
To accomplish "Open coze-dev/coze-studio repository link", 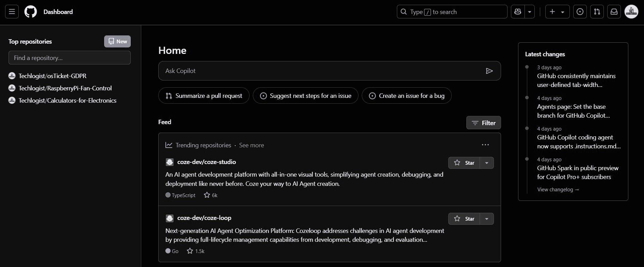I will 207,162.
